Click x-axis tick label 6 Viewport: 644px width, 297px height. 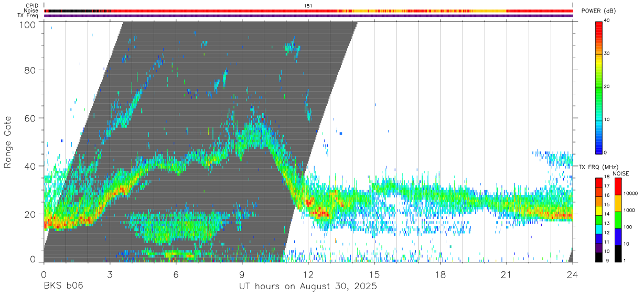tap(176, 274)
